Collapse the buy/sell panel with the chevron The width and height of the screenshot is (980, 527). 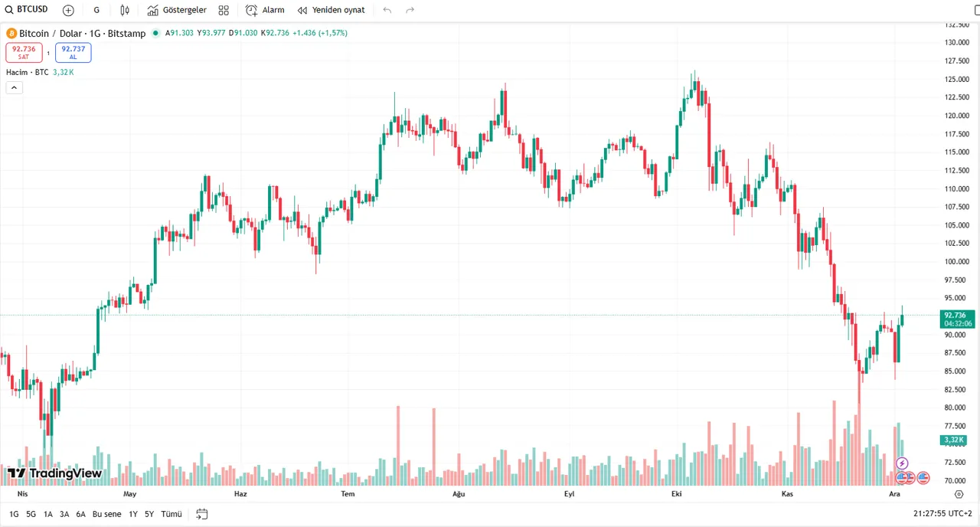tap(14, 87)
